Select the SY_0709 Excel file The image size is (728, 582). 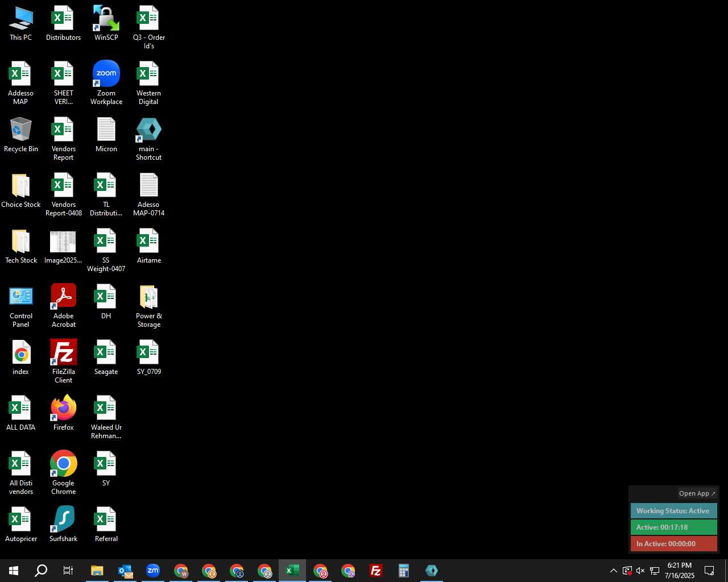pos(149,358)
